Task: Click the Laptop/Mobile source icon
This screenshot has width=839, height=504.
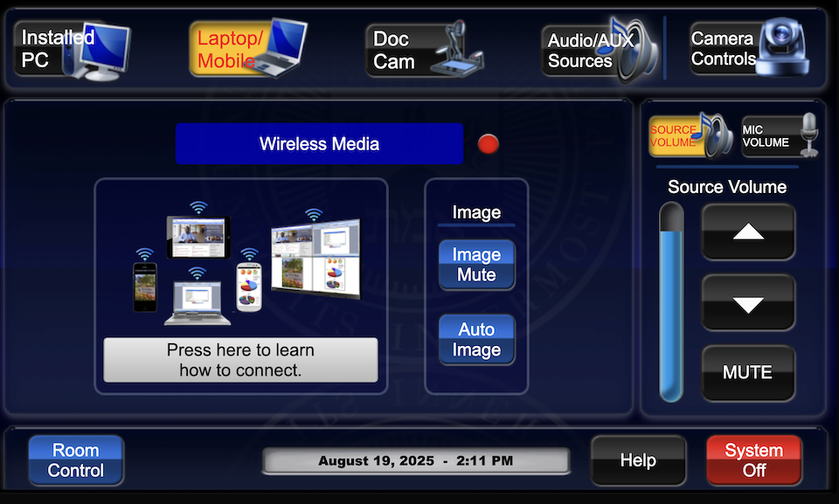Action: [247, 50]
